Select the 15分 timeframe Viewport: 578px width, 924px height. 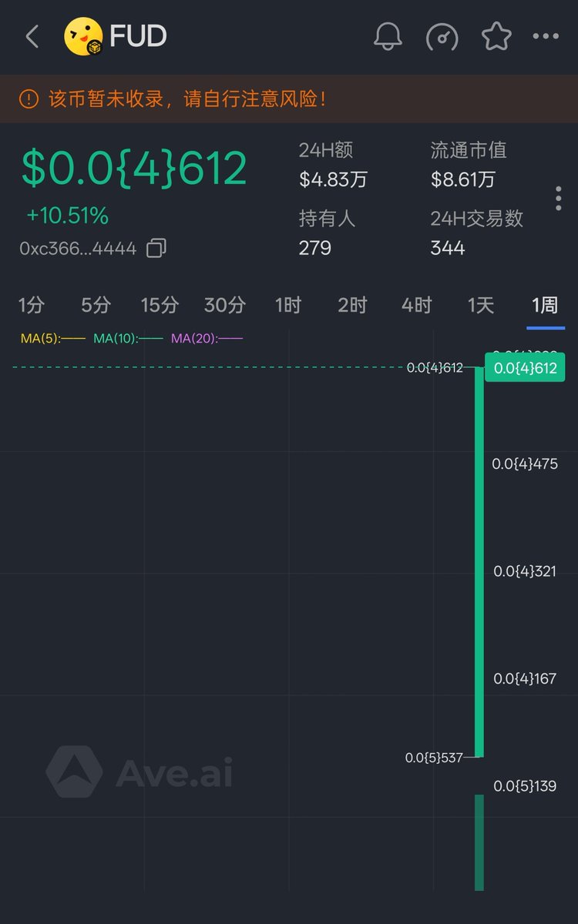pyautogui.click(x=160, y=305)
